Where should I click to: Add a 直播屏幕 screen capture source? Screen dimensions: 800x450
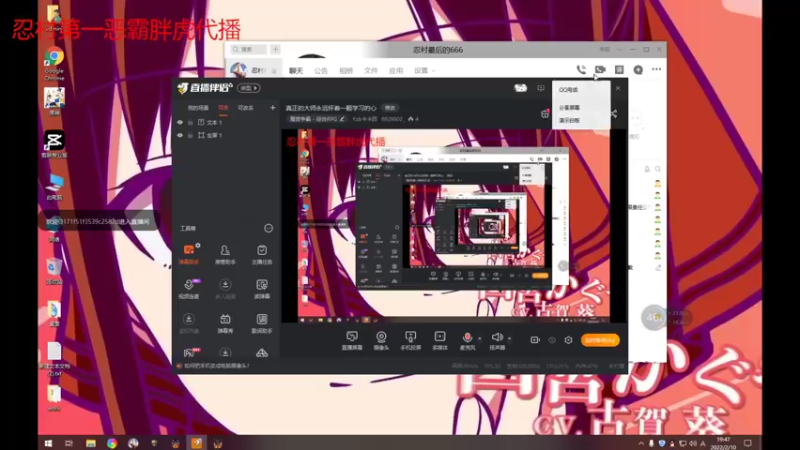[x=352, y=340]
